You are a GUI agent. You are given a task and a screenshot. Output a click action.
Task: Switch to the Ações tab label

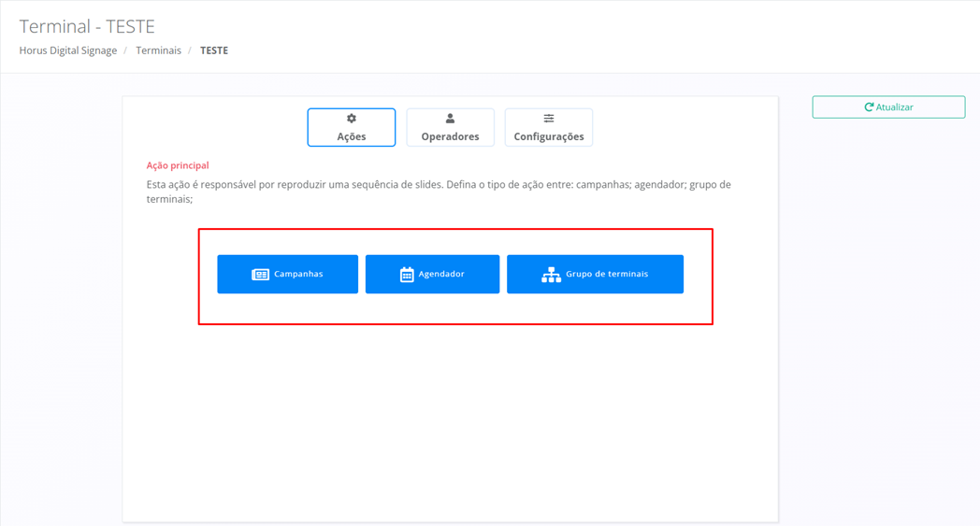tap(352, 136)
